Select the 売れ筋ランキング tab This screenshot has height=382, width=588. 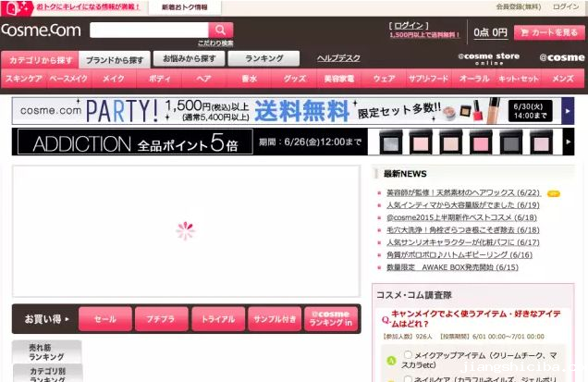tap(47, 351)
